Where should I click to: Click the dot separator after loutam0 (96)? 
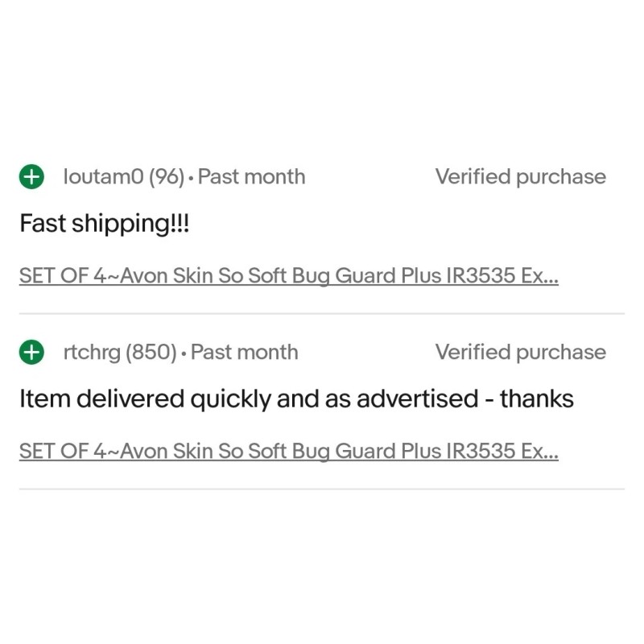192,178
